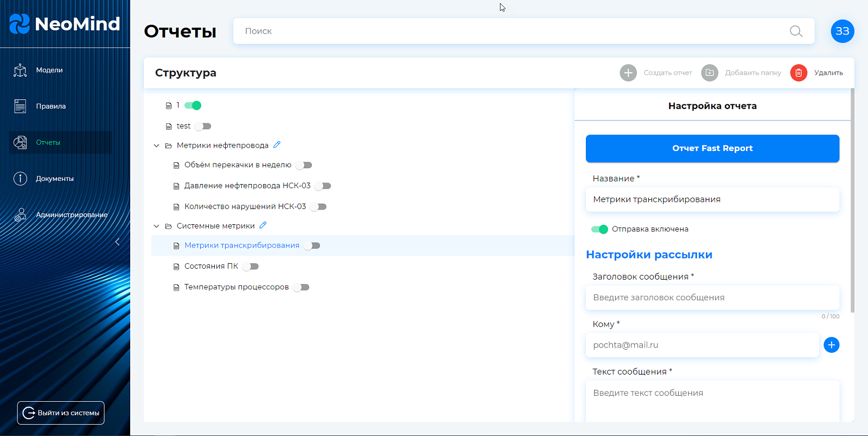The image size is (868, 436).
Task: Click Добавить папку label
Action: pyautogui.click(x=753, y=73)
